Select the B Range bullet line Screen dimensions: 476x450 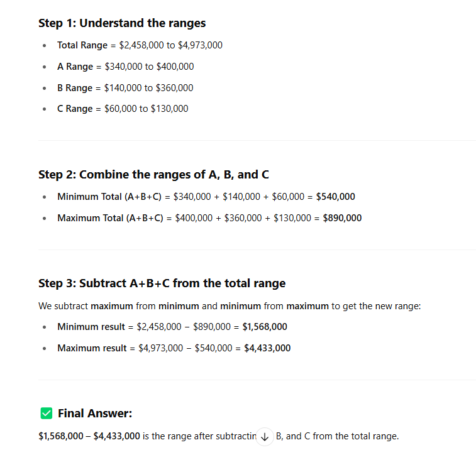[x=125, y=88]
